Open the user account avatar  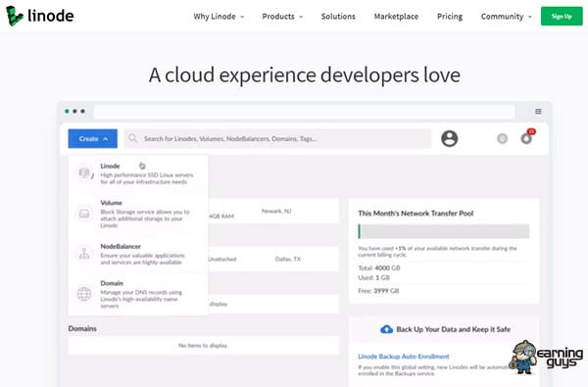449,138
